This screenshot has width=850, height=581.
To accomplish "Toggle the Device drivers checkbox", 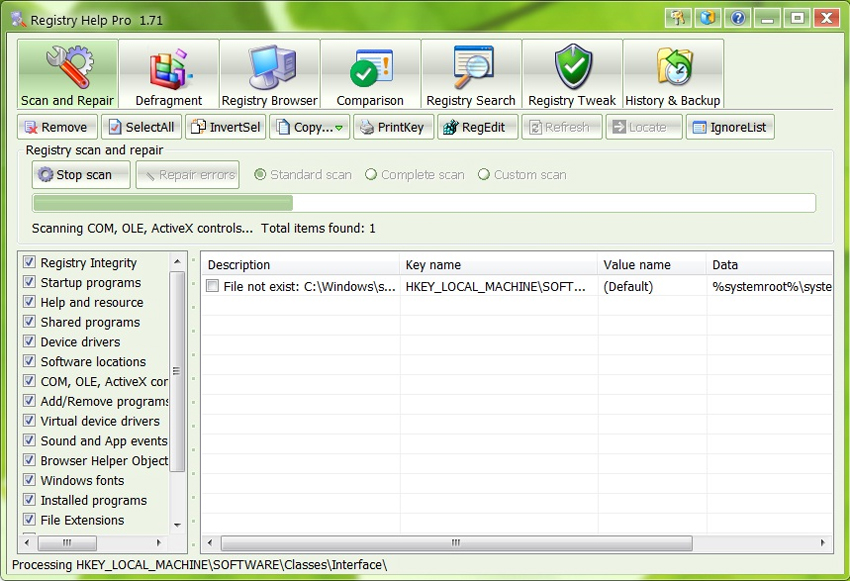I will click(29, 342).
